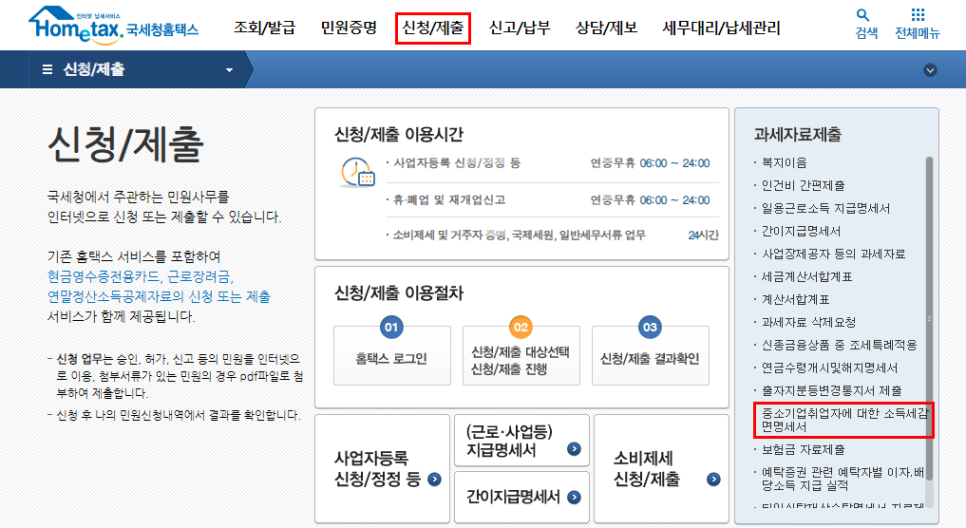966x528 pixels.
Task: Select 신청/제출 대상선택 step box
Action: [521, 356]
